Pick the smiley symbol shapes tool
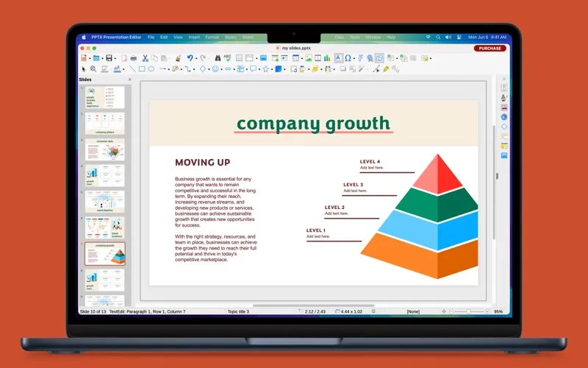588x368 pixels. tap(215, 69)
